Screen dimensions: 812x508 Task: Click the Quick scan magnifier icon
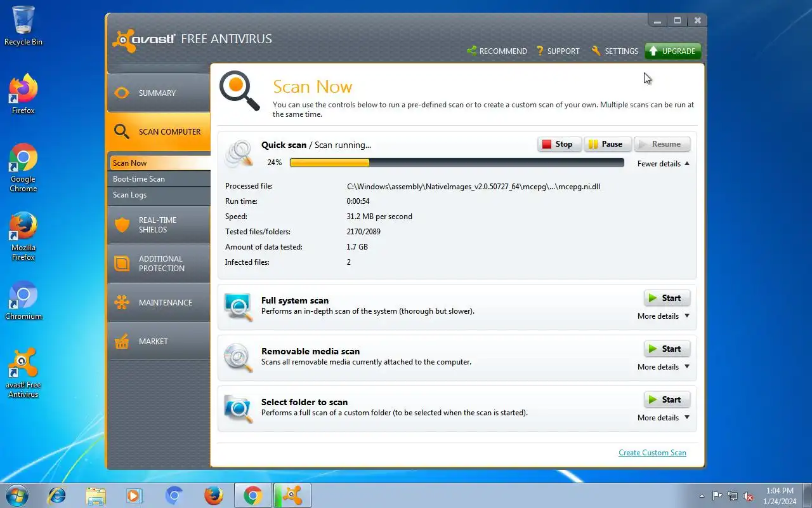(x=239, y=154)
